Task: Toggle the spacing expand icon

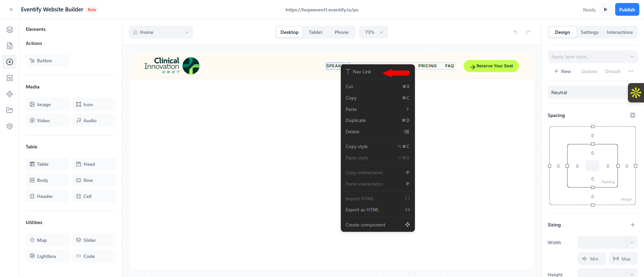Action: pyautogui.click(x=633, y=115)
